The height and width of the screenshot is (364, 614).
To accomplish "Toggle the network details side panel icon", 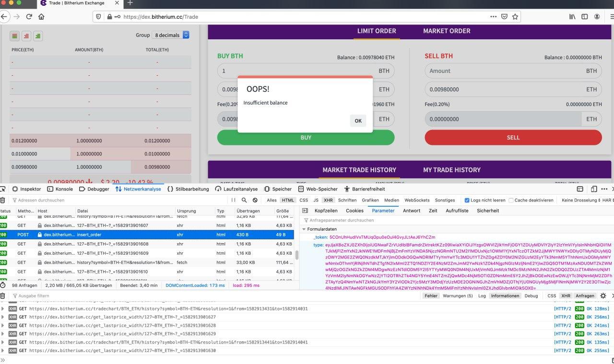I will click(x=305, y=211).
